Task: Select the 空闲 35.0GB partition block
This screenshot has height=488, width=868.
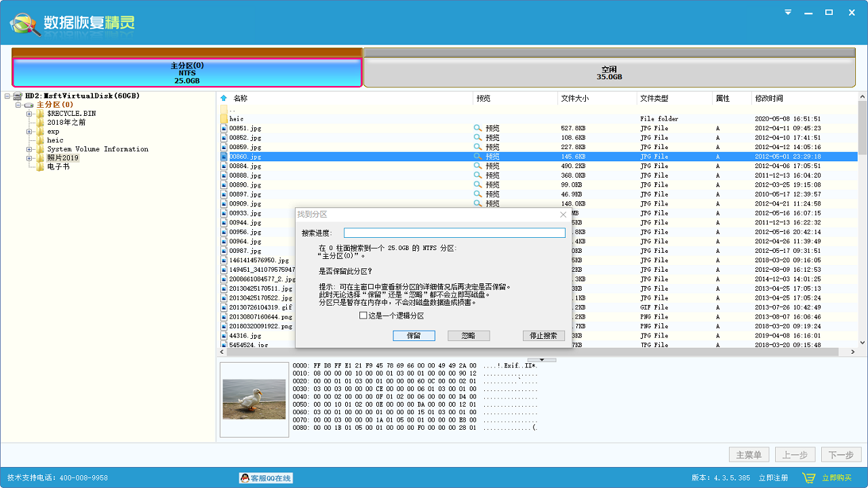Action: pos(609,73)
